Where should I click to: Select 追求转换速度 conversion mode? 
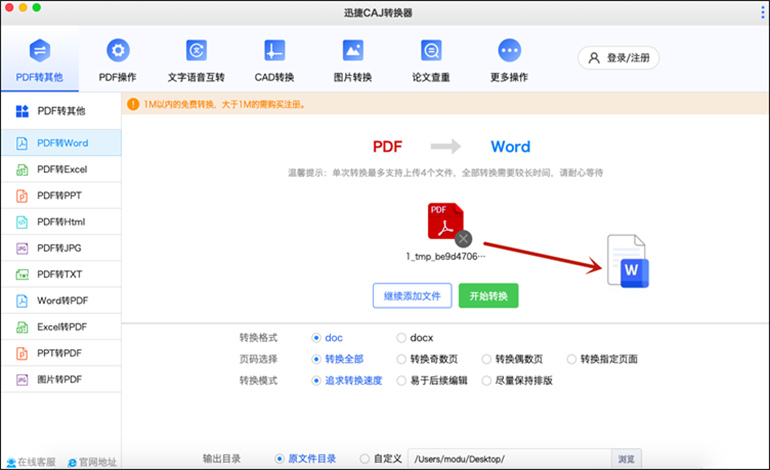[316, 381]
